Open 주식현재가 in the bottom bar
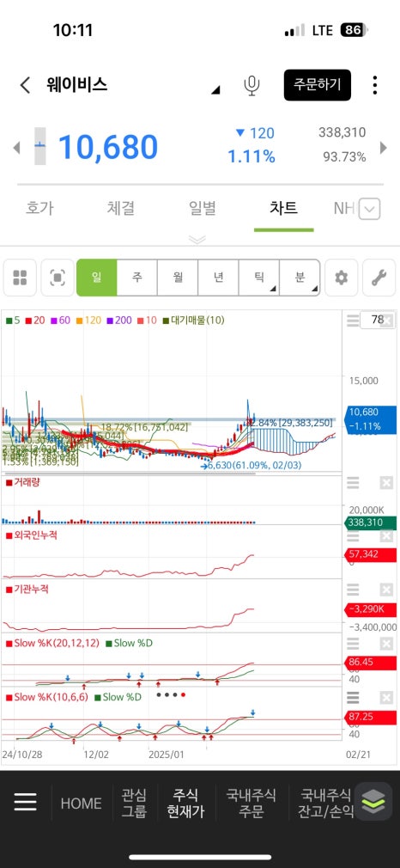 pos(186,804)
